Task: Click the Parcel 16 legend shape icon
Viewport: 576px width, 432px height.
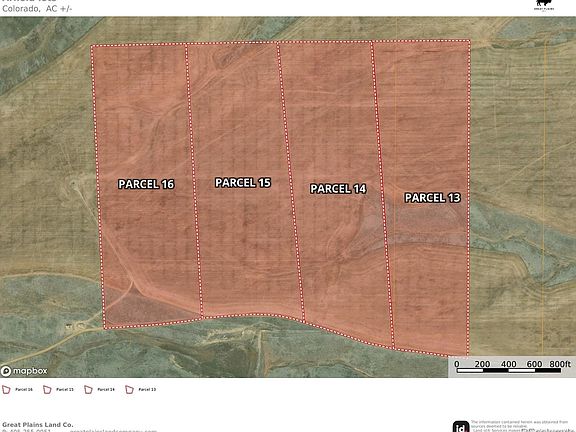Action: pos(6,389)
